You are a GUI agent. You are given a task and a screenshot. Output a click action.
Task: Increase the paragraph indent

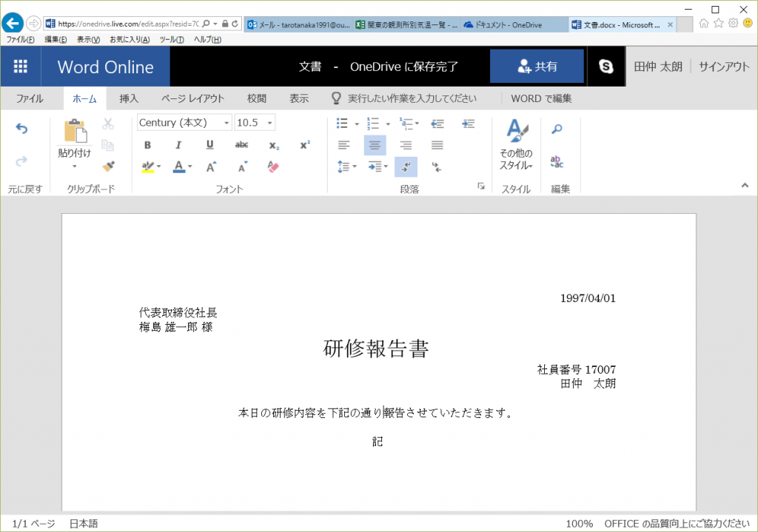coord(469,124)
